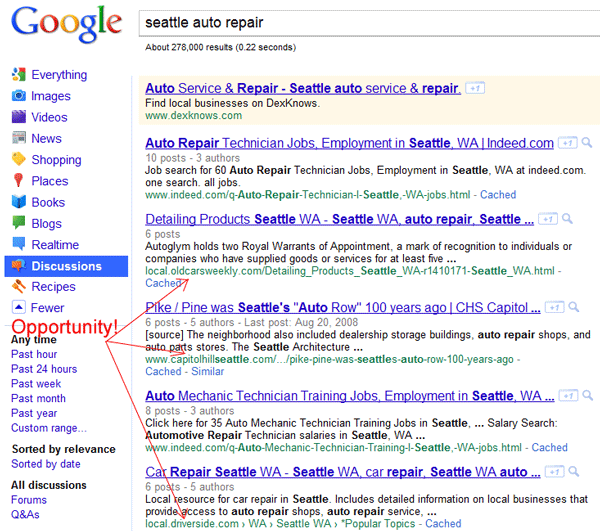600x531 pixels.
Task: Click preview magnifier on Indeed Auto Repair result
Action: (x=587, y=143)
